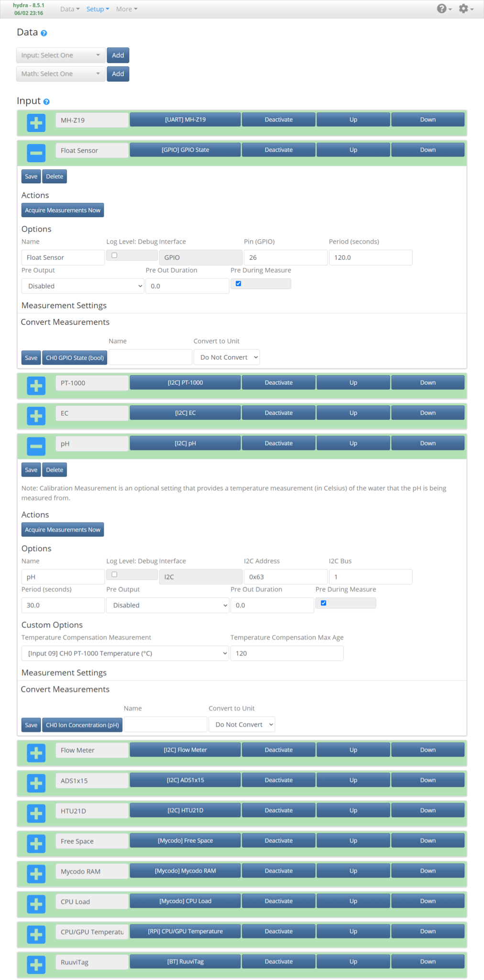Open Temperature Compensation Measurement dropdown
The width and height of the screenshot is (484, 980).
pyautogui.click(x=125, y=654)
